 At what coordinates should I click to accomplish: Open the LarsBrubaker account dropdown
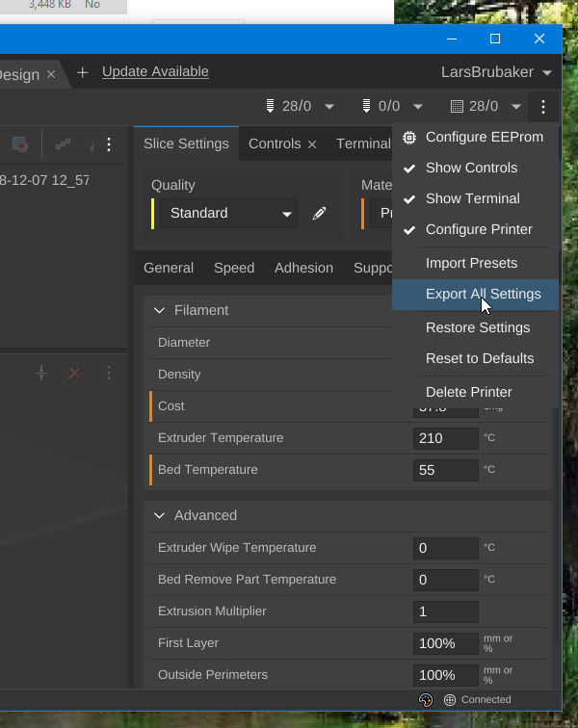tap(496, 72)
